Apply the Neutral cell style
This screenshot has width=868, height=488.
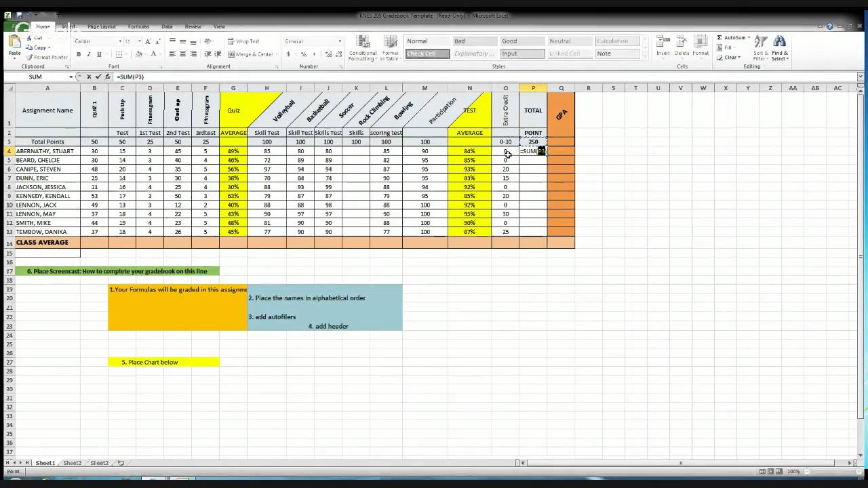570,41
